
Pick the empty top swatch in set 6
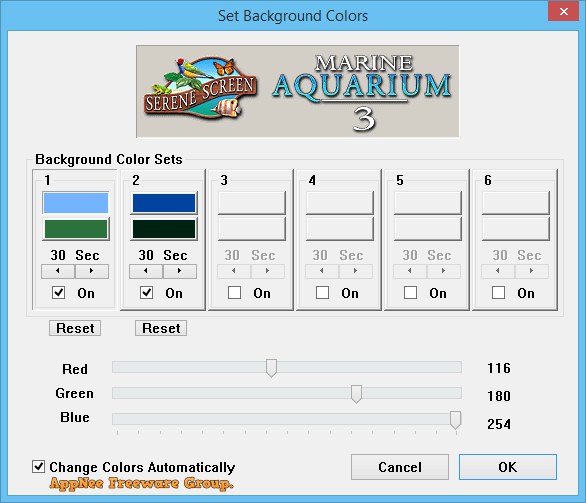[516, 203]
